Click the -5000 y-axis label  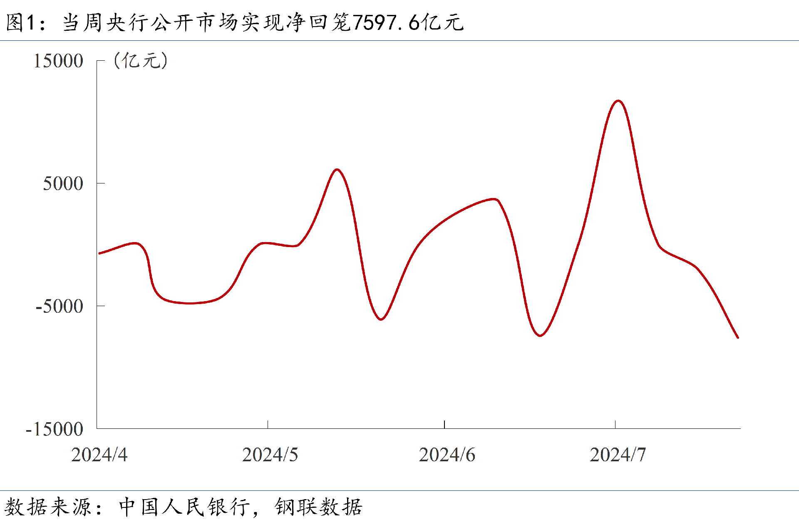pyautogui.click(x=59, y=306)
